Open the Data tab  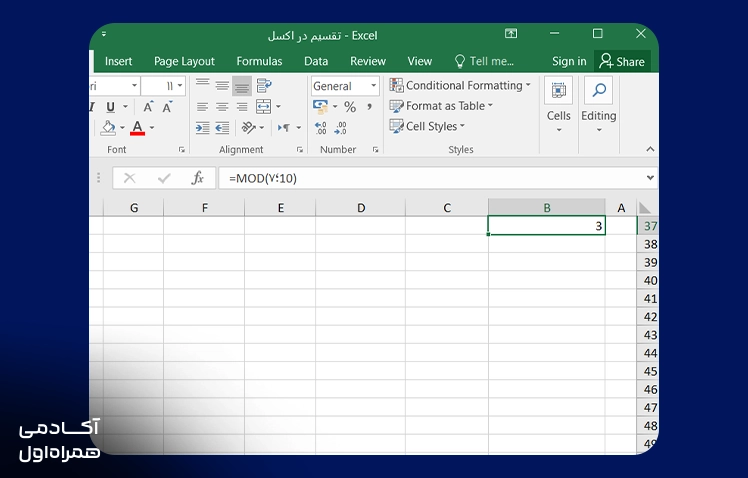316,62
